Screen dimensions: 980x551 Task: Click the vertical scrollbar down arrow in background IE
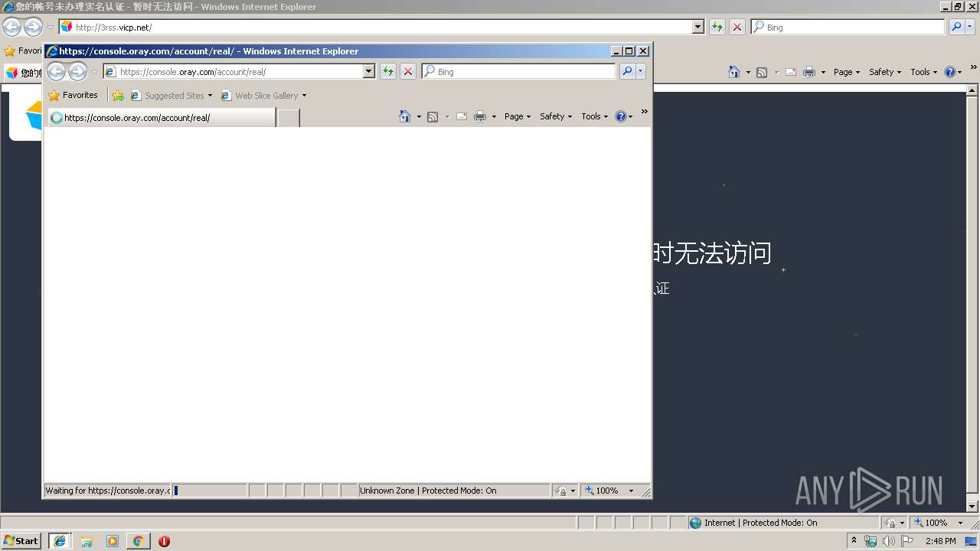coord(973,507)
